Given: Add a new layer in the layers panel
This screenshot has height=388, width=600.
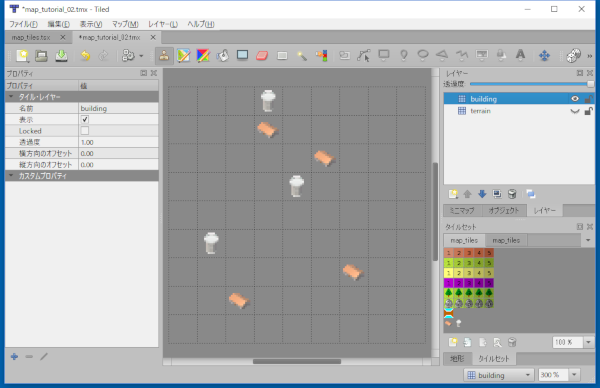Looking at the screenshot, I should [x=453, y=194].
